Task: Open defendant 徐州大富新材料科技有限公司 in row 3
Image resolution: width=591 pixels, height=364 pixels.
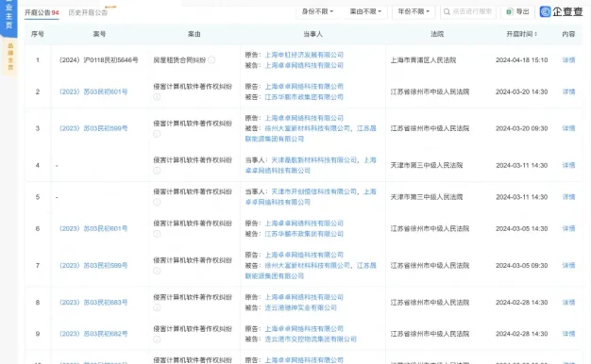Action: point(307,128)
